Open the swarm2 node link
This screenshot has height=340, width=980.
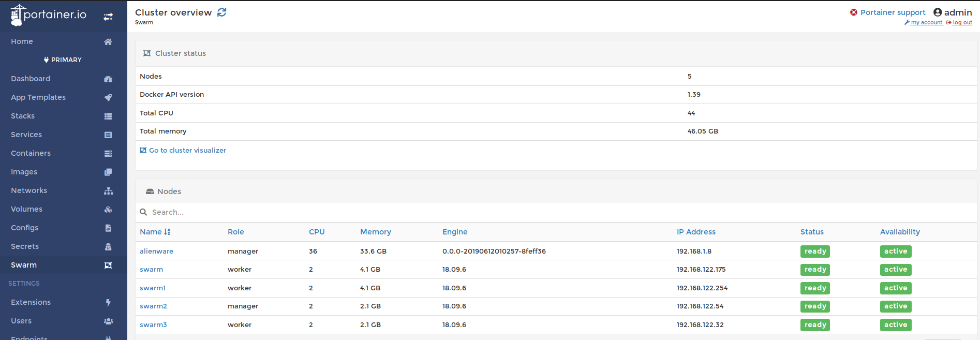[153, 306]
